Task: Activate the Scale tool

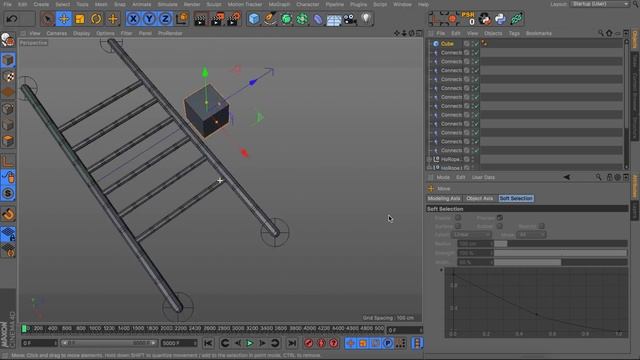Action: coord(80,19)
